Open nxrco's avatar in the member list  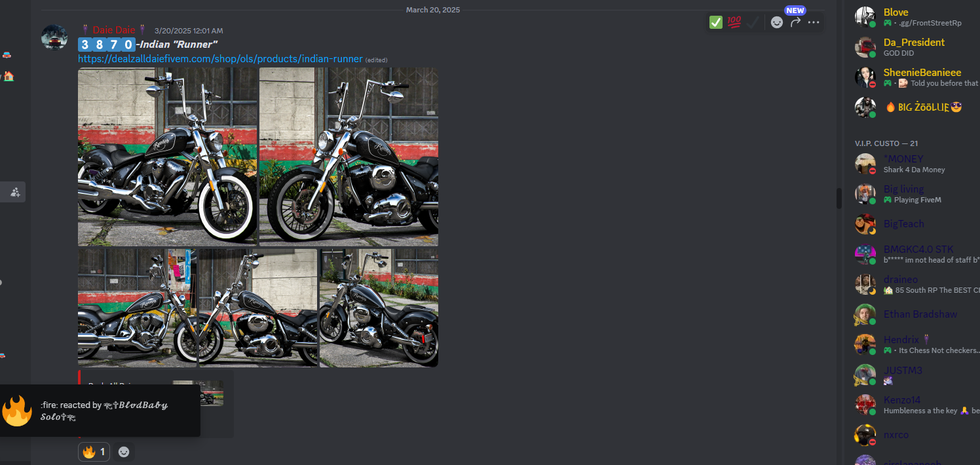point(865,435)
